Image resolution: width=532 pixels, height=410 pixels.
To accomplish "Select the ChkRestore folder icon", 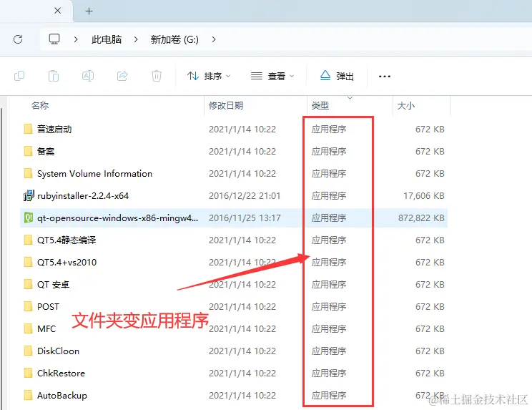I will click(28, 373).
